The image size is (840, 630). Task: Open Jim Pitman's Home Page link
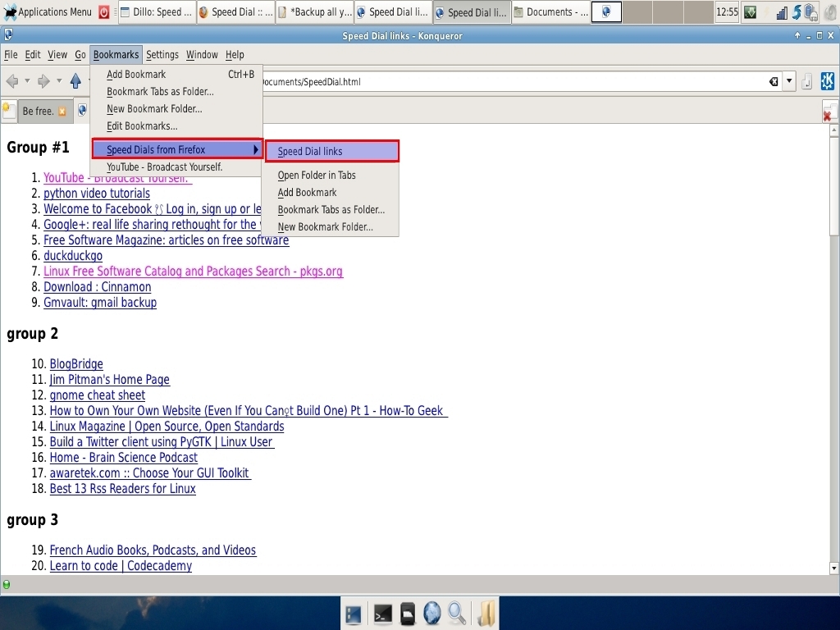point(109,379)
